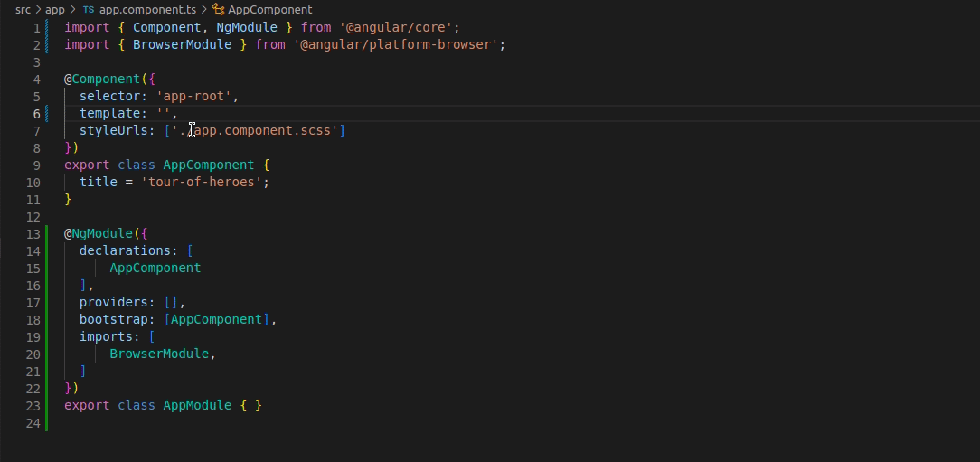Click the AppComponent class symbol icon
The image size is (980, 462).
point(218,9)
